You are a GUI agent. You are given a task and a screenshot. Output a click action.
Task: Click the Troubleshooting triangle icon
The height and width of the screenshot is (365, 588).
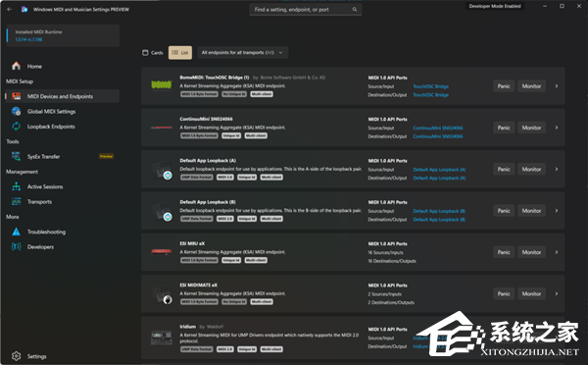coord(16,232)
